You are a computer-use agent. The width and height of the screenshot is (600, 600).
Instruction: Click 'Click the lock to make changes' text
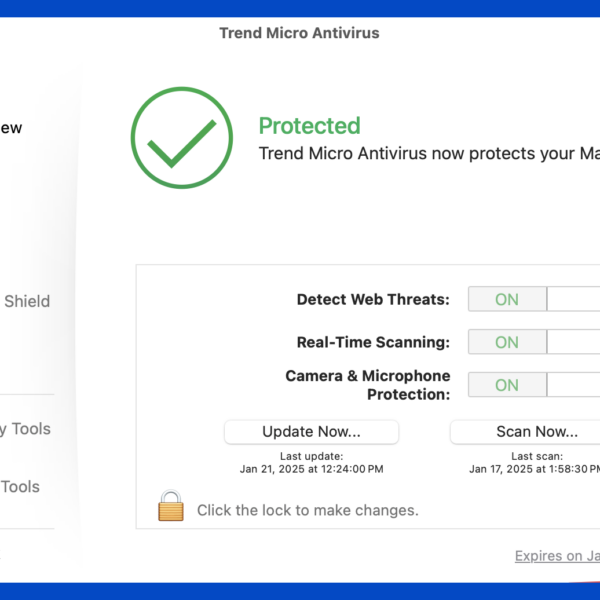pos(308,510)
